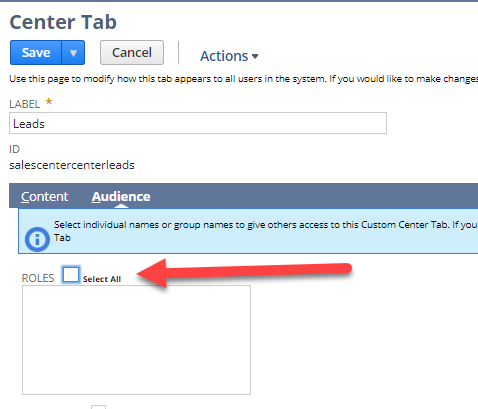
Task: Click the blue info circle icon
Action: tap(37, 239)
